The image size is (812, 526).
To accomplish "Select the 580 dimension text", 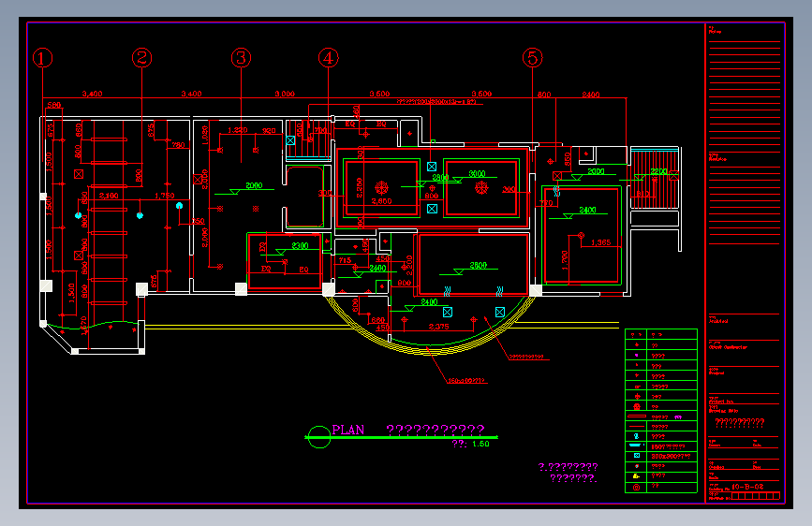I will click(x=54, y=105).
